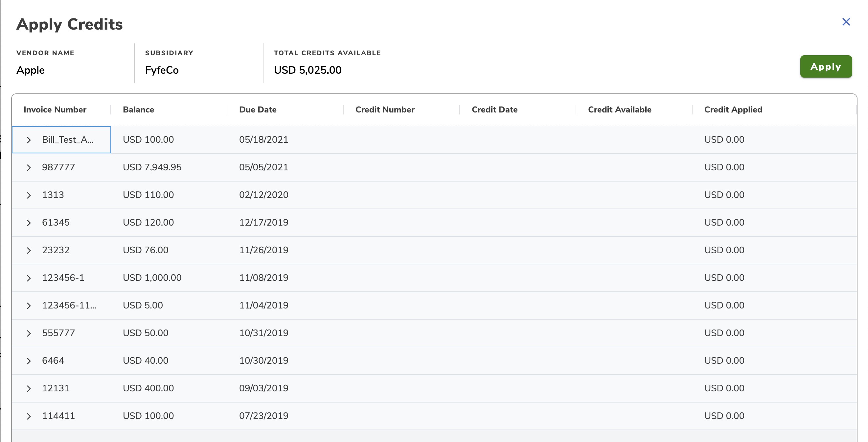Image resolution: width=868 pixels, height=442 pixels.
Task: Click due date 10/31/2019
Action: [x=263, y=333]
